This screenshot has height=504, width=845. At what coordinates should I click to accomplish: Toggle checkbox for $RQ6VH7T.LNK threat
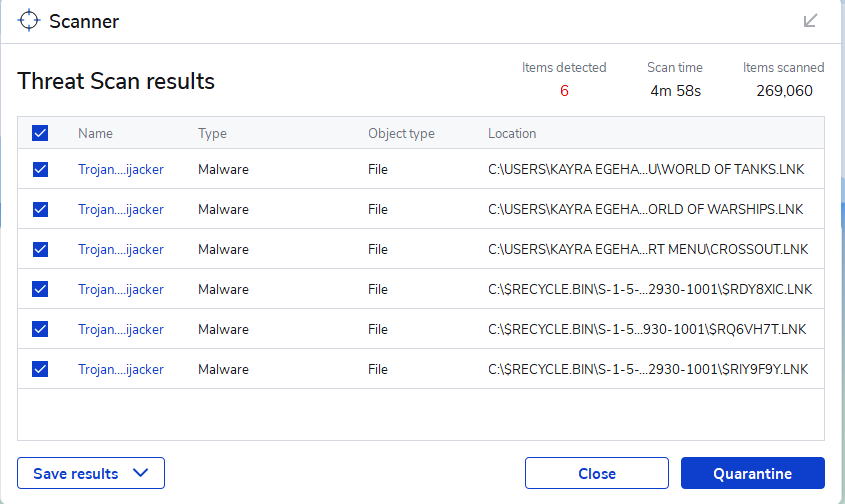tap(40, 329)
